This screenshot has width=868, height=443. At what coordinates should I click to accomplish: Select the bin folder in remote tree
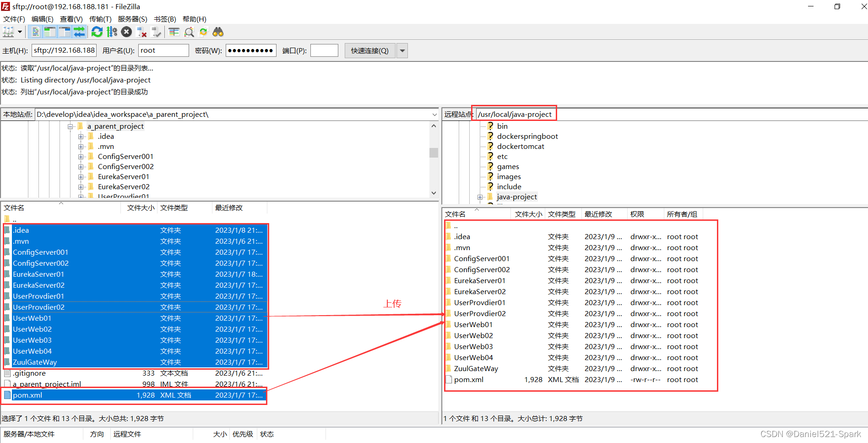point(502,126)
